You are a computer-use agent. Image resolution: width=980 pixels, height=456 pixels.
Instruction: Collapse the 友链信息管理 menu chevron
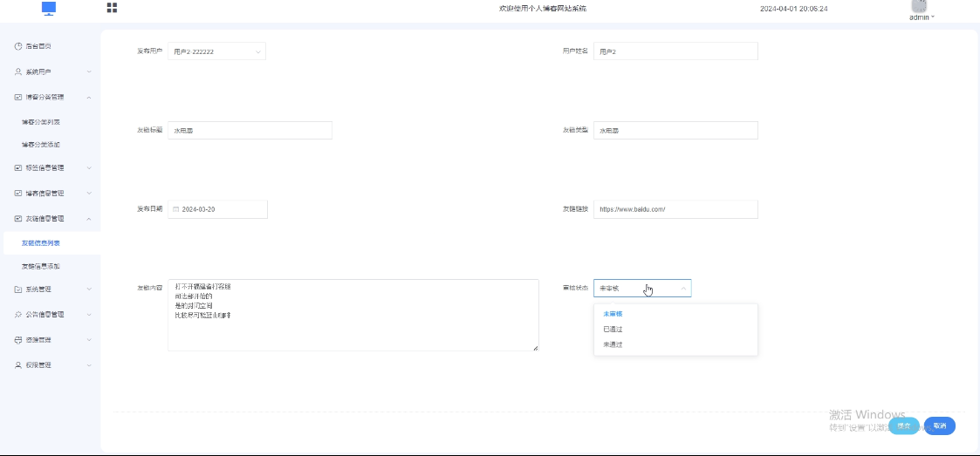(x=89, y=219)
